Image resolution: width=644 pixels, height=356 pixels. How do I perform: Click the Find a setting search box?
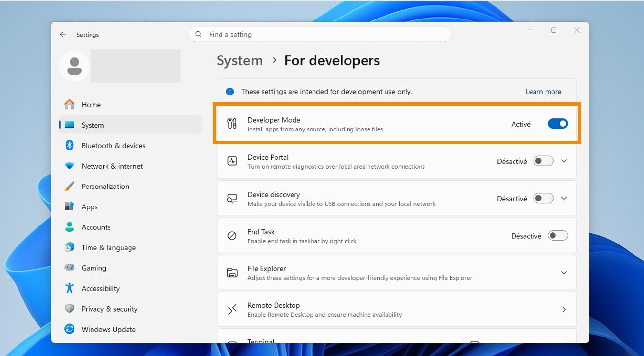tap(320, 35)
